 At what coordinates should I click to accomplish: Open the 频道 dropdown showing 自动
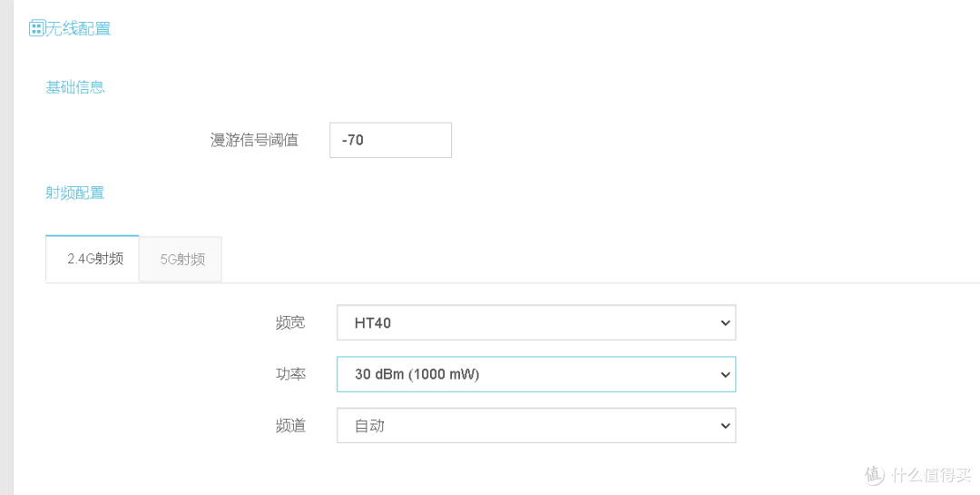point(536,426)
